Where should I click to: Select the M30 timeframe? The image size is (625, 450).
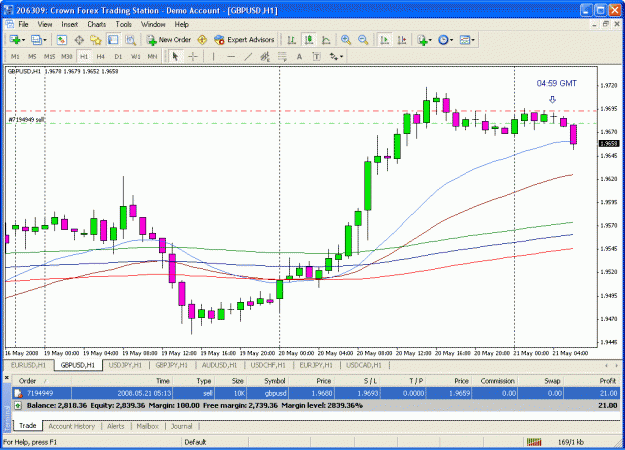coord(67,57)
